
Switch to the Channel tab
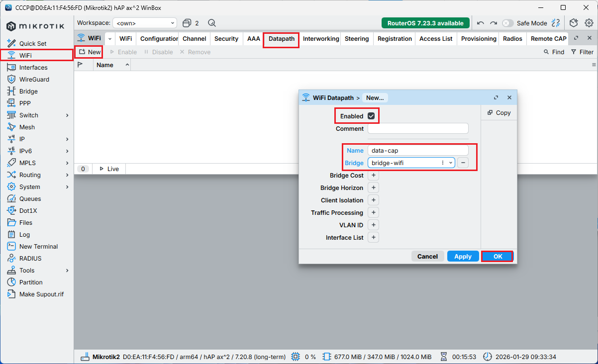(195, 39)
